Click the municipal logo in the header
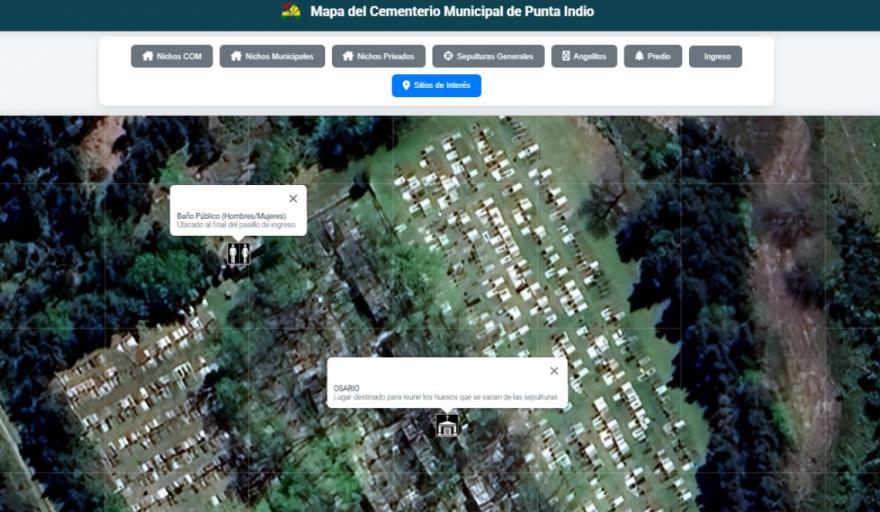880x512 pixels. [291, 12]
